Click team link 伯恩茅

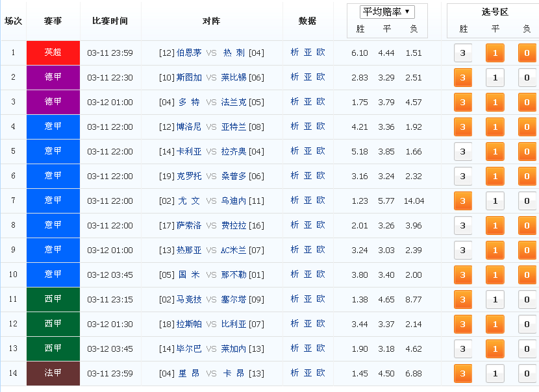click(x=189, y=53)
